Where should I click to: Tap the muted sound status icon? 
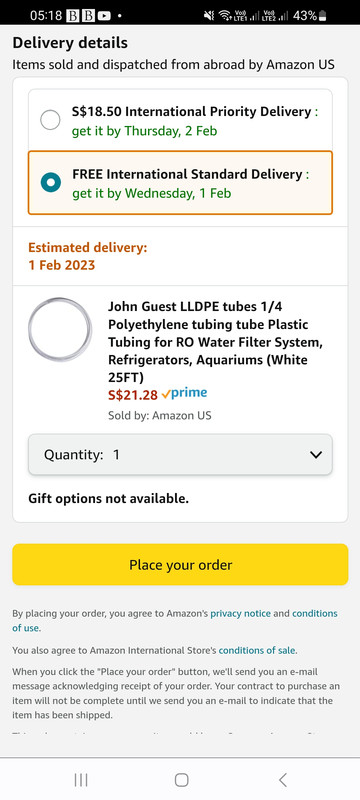click(x=209, y=16)
